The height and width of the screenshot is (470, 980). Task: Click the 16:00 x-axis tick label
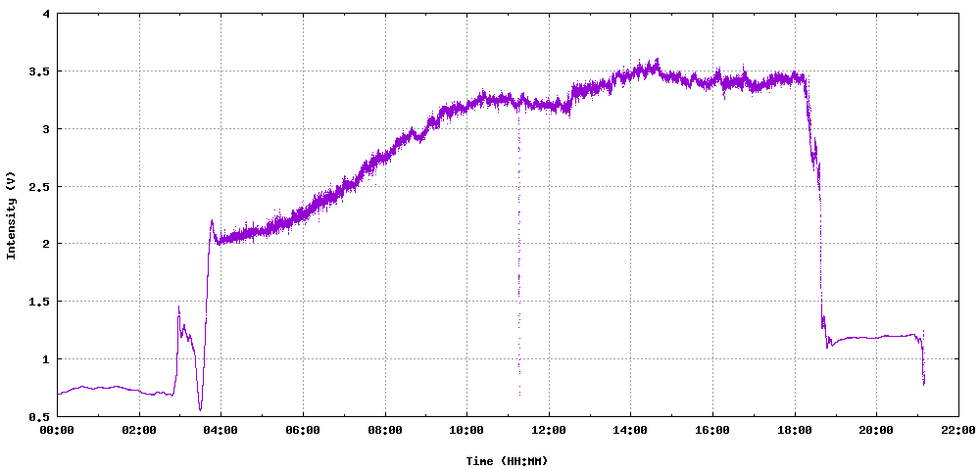pyautogui.click(x=712, y=430)
